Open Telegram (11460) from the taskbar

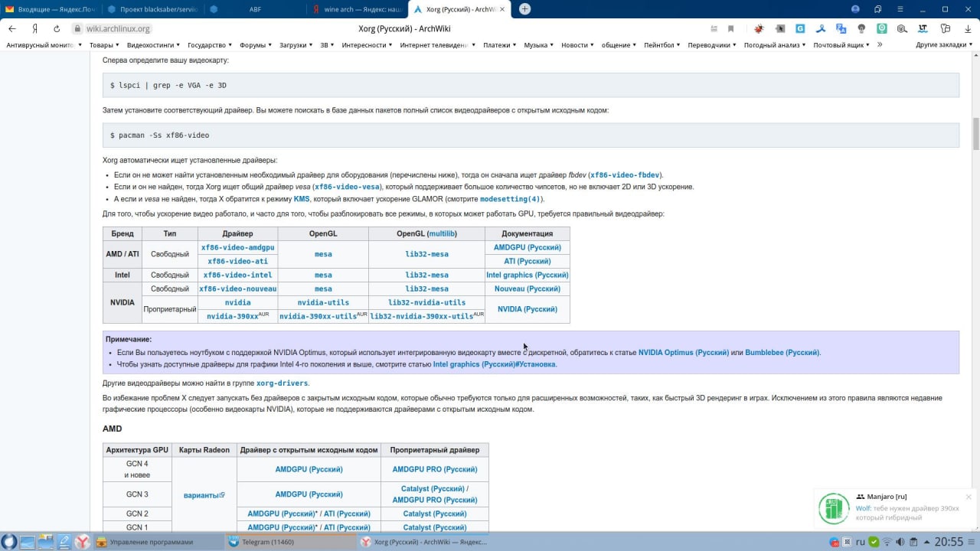click(x=291, y=542)
